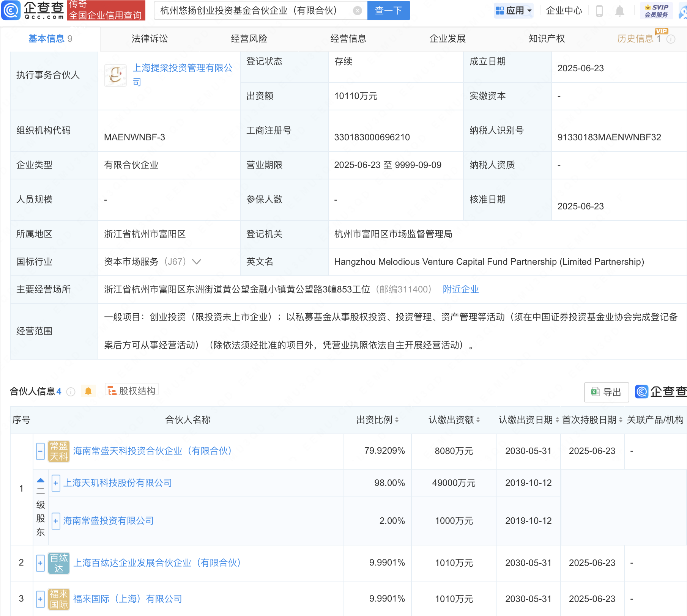This screenshot has height=616, width=687.
Task: Click the 上海提梁投资 company logo thumbnail
Action: [x=115, y=75]
